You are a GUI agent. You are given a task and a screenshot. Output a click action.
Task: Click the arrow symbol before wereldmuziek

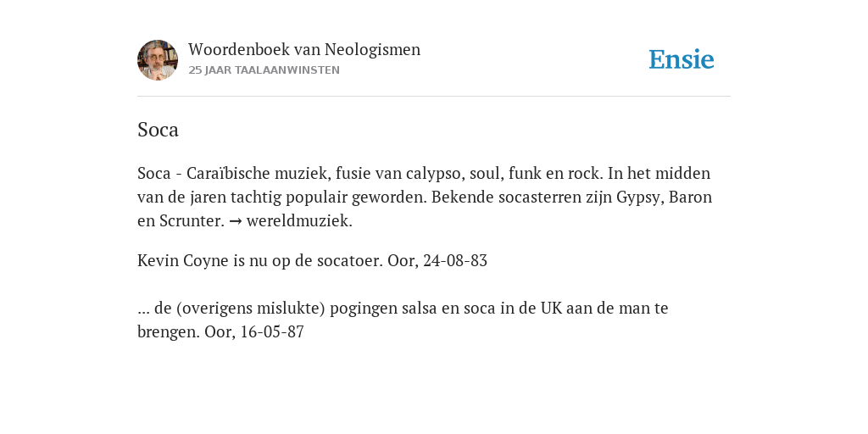click(236, 221)
